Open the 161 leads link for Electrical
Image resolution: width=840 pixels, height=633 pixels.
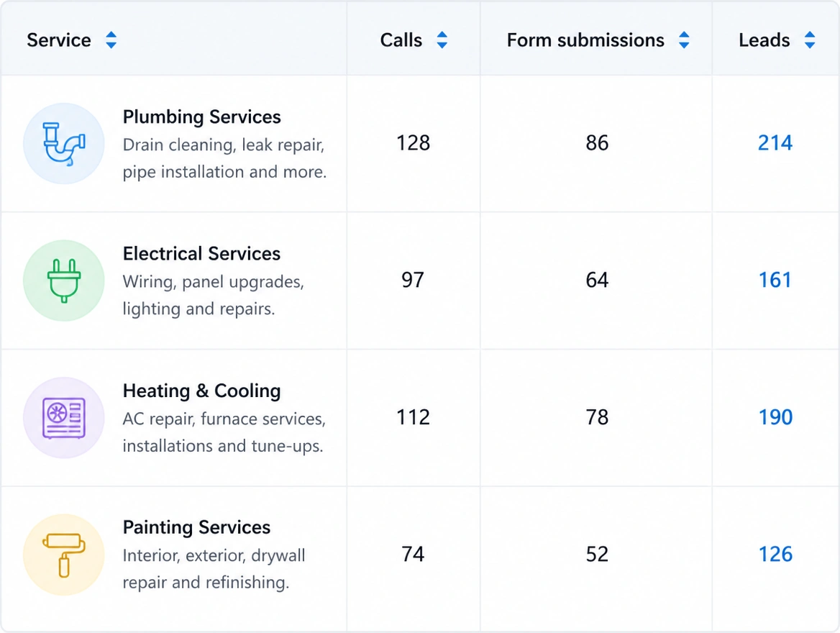coord(775,281)
